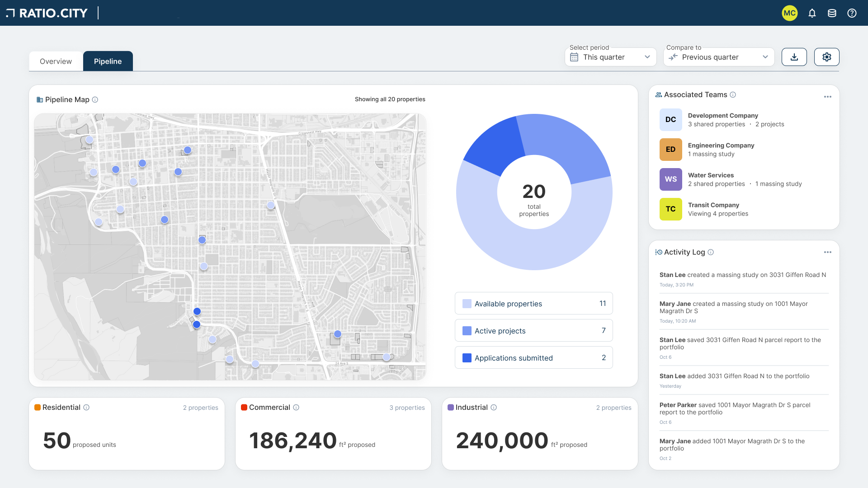Switch to the Overview tab
868x488 pixels.
coord(56,61)
